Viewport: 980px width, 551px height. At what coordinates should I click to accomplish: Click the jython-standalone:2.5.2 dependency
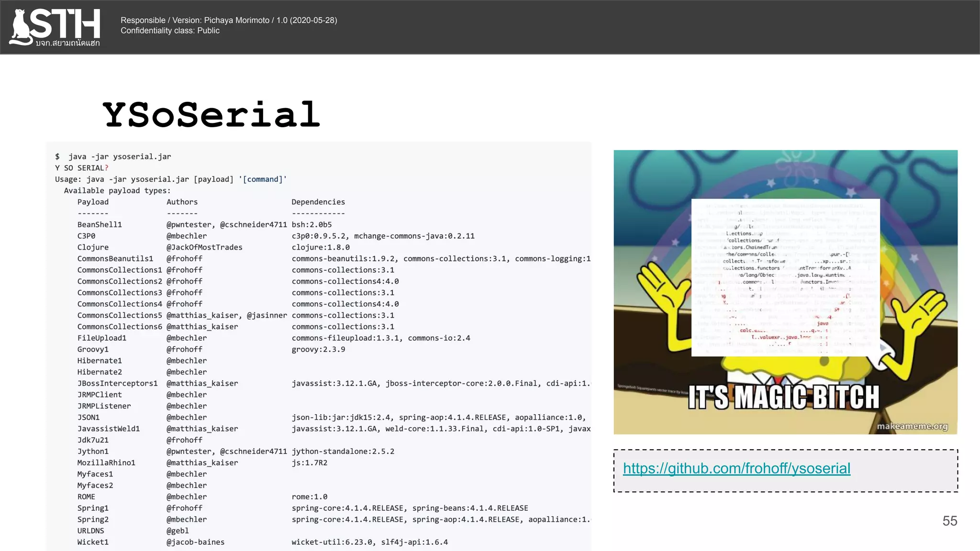pos(343,452)
